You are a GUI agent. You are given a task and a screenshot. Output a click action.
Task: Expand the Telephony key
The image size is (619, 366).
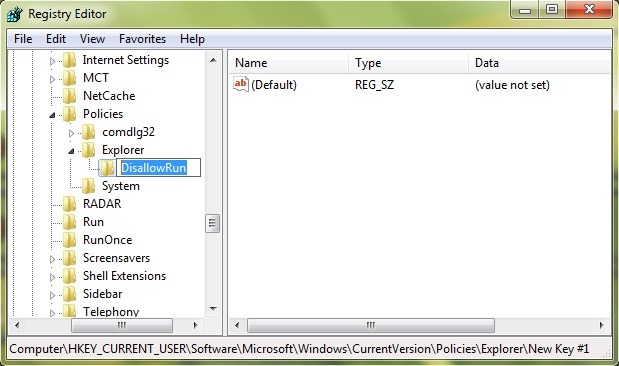tap(52, 313)
